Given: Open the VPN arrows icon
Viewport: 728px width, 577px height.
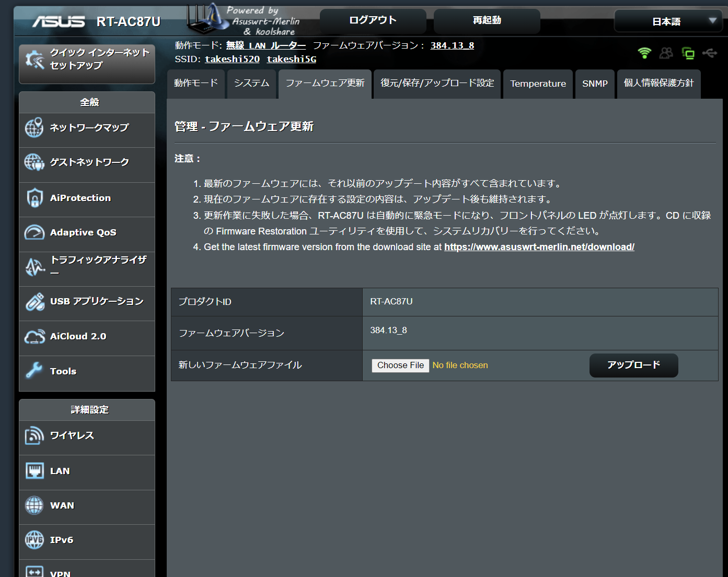Looking at the screenshot, I should (x=34, y=572).
